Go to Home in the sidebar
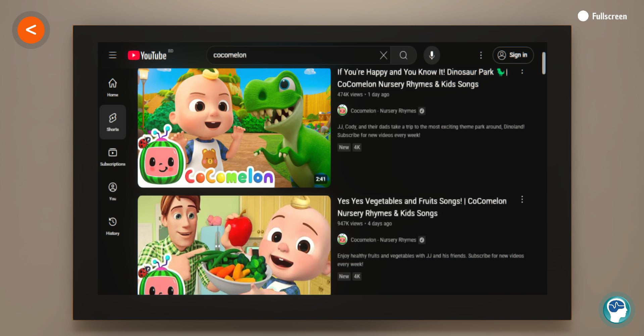 113,87
